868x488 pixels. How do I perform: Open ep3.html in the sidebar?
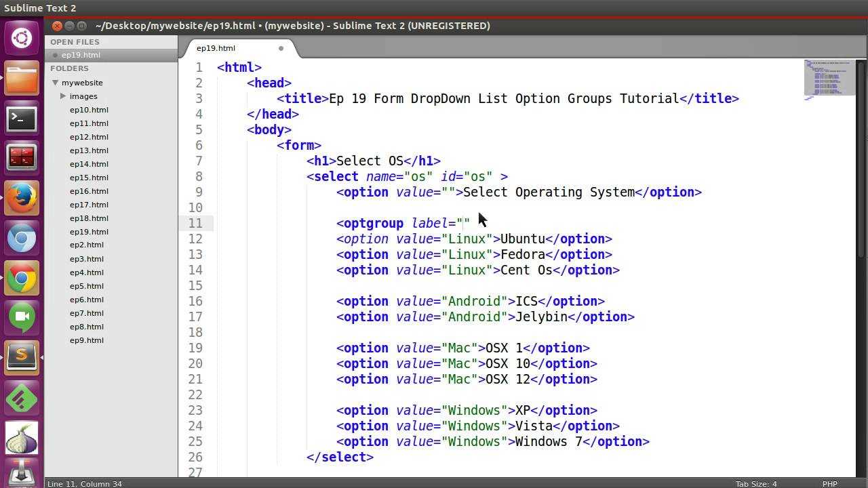tap(86, 259)
